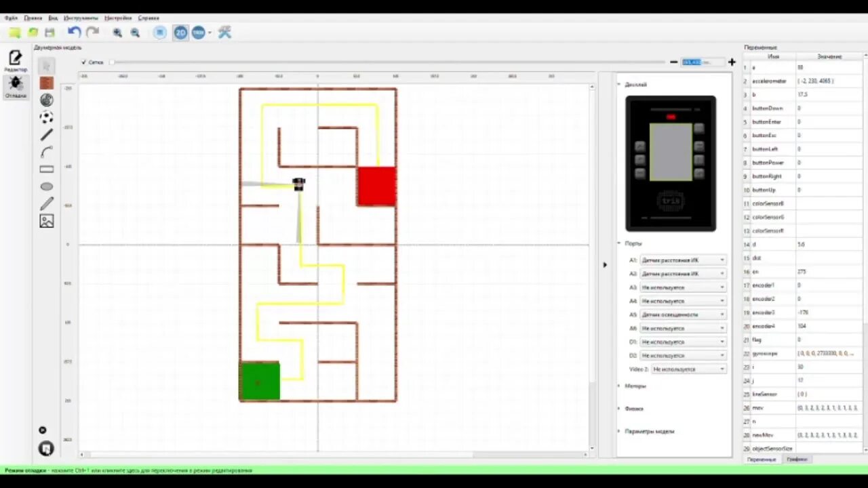Open settings with the tools icon
The width and height of the screenshot is (868, 488).
tap(224, 33)
